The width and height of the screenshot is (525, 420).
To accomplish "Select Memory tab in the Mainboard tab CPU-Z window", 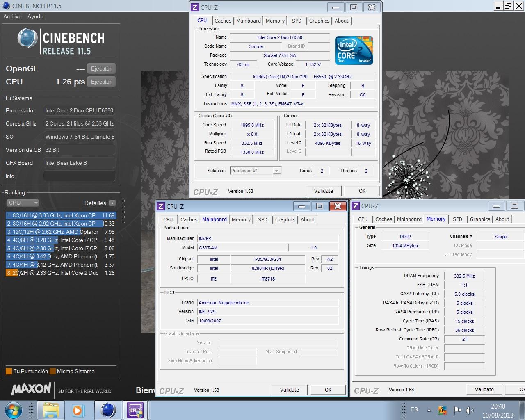I will click(x=241, y=219).
